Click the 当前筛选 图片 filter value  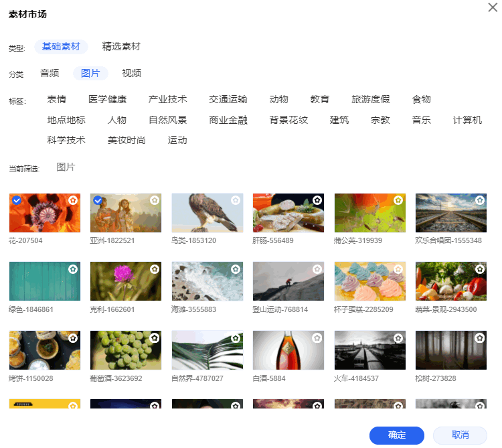[x=66, y=167]
